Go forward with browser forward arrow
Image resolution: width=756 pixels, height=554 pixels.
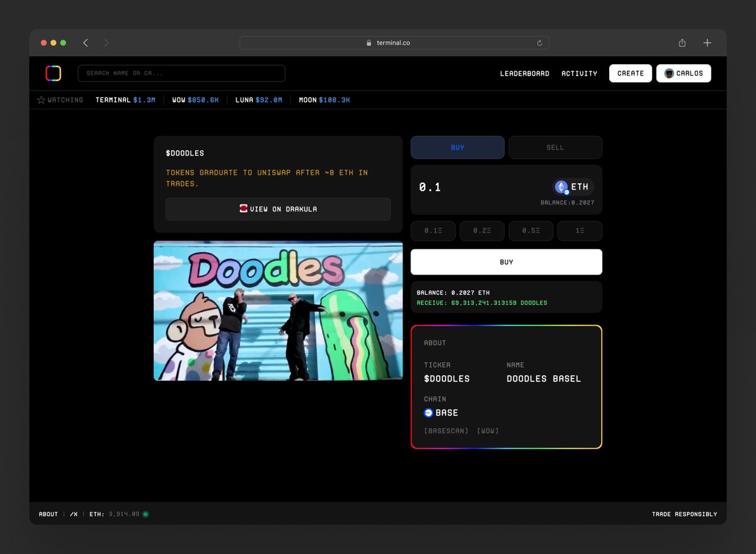point(106,43)
